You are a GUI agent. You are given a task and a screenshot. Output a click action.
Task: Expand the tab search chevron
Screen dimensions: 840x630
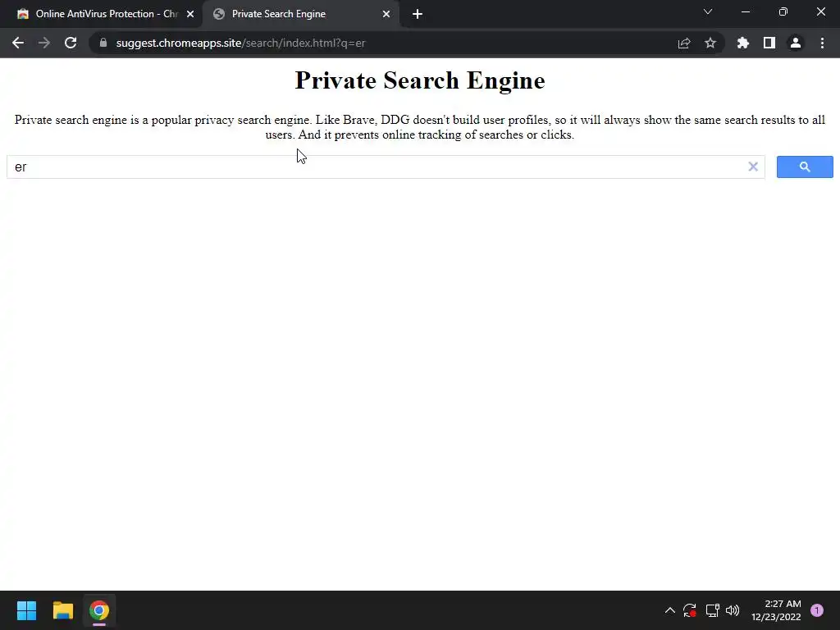click(x=708, y=11)
